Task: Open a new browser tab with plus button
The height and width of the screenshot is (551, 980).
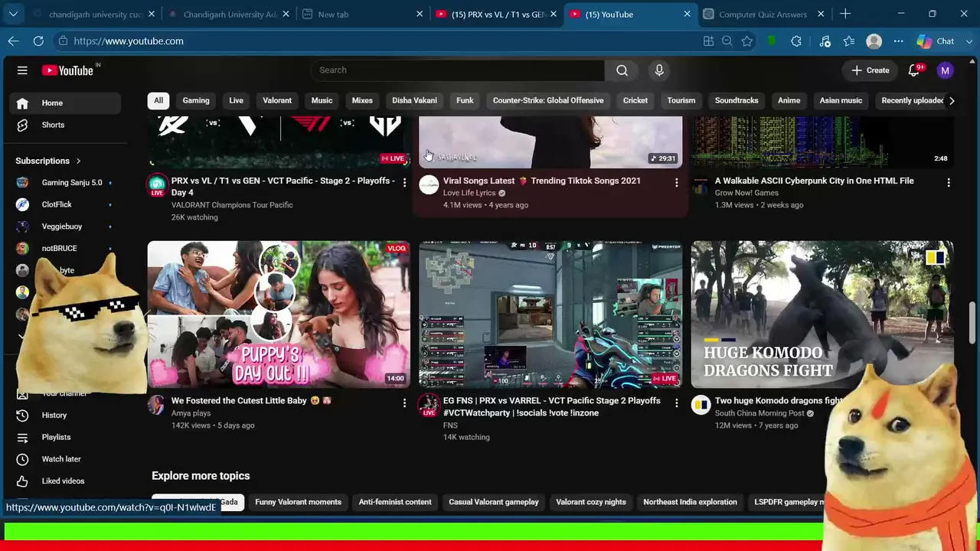Action: [845, 14]
